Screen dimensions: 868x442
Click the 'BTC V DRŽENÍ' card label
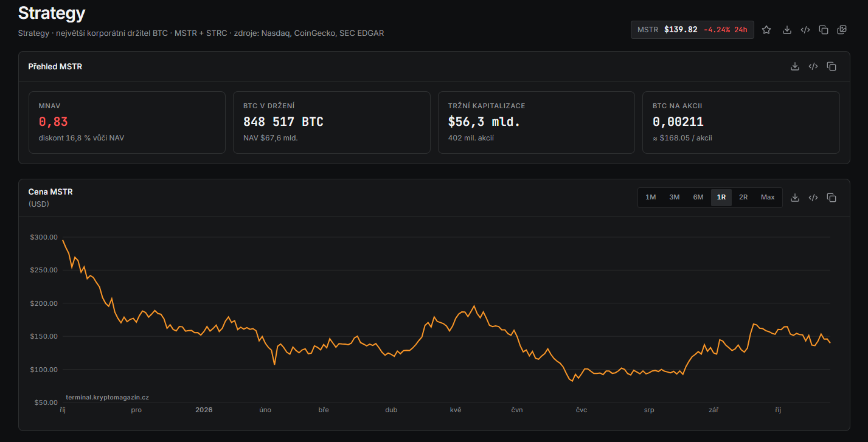pyautogui.click(x=269, y=106)
